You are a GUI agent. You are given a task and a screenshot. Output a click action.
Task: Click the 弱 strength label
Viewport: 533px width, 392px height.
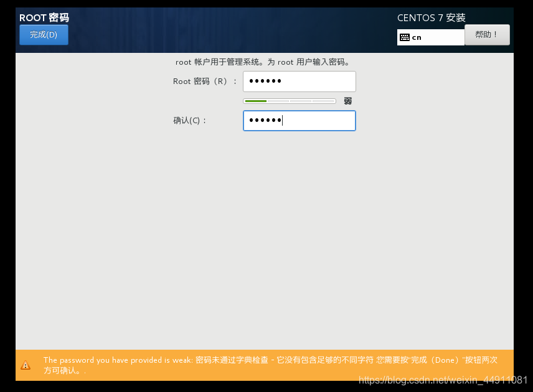347,101
